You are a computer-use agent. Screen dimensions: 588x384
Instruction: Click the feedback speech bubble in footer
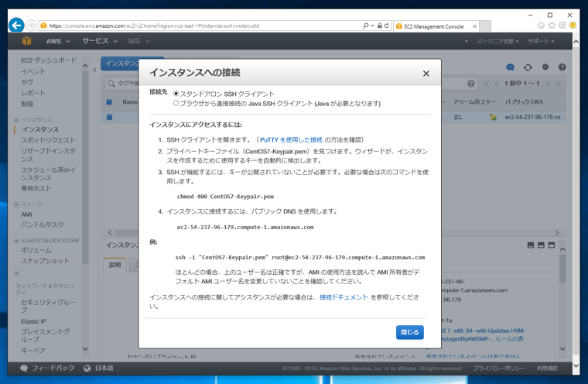[x=24, y=369]
